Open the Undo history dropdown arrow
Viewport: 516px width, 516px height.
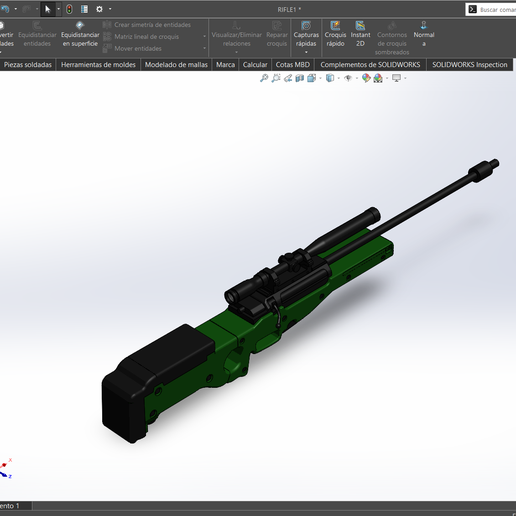click(16, 9)
